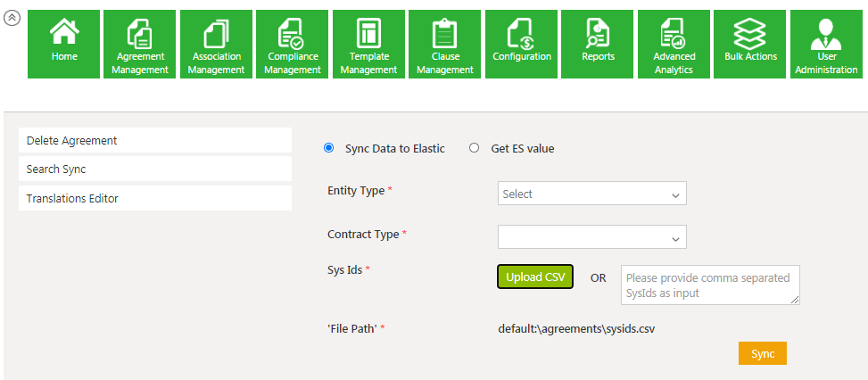This screenshot has width=868, height=380.
Task: Open the Reports tile
Action: point(598,44)
